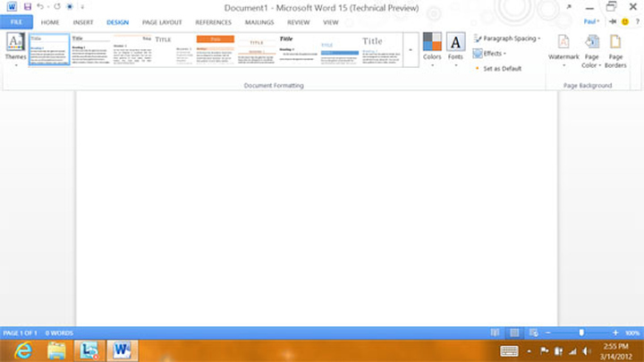Apply the blue bar heading style set

[340, 50]
